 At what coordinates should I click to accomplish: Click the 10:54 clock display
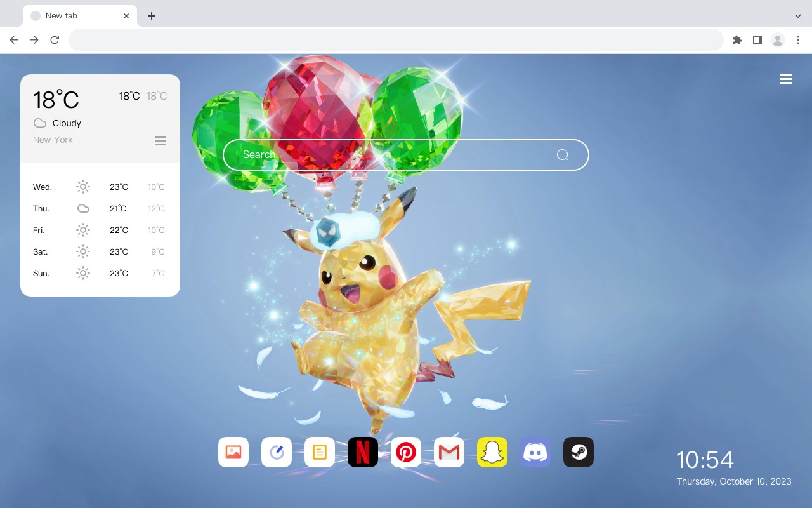tap(705, 460)
